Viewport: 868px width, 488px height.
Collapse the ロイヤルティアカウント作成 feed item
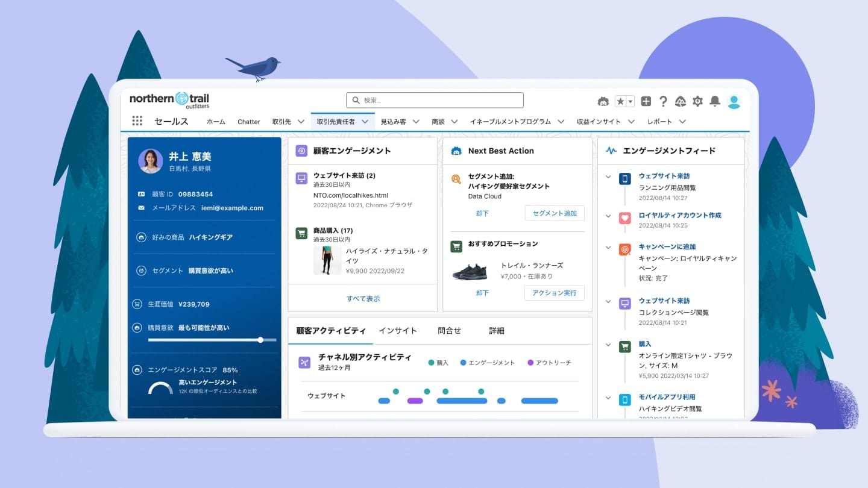[608, 216]
